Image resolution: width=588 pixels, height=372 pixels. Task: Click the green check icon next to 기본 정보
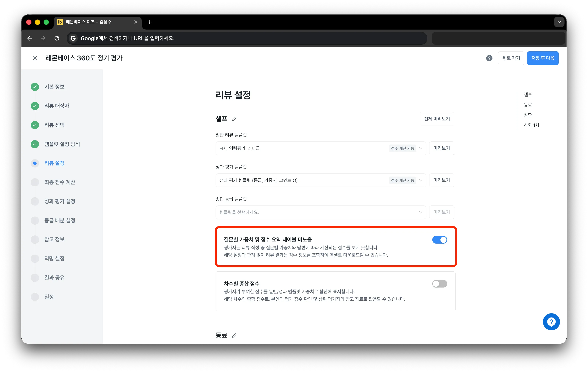pyautogui.click(x=35, y=87)
